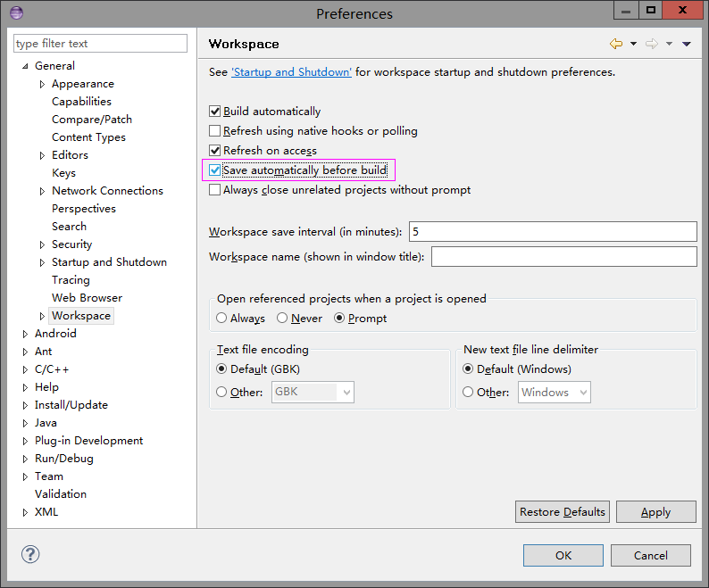Open the Back history dropdown arrow
The image size is (709, 588).
[633, 44]
